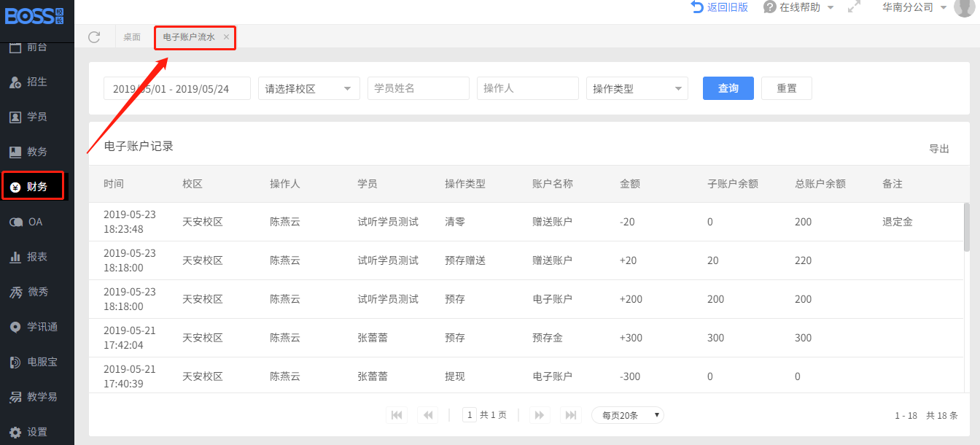The width and height of the screenshot is (980, 445).
Task: Open the 招生 enrollment icon
Action: 15,82
